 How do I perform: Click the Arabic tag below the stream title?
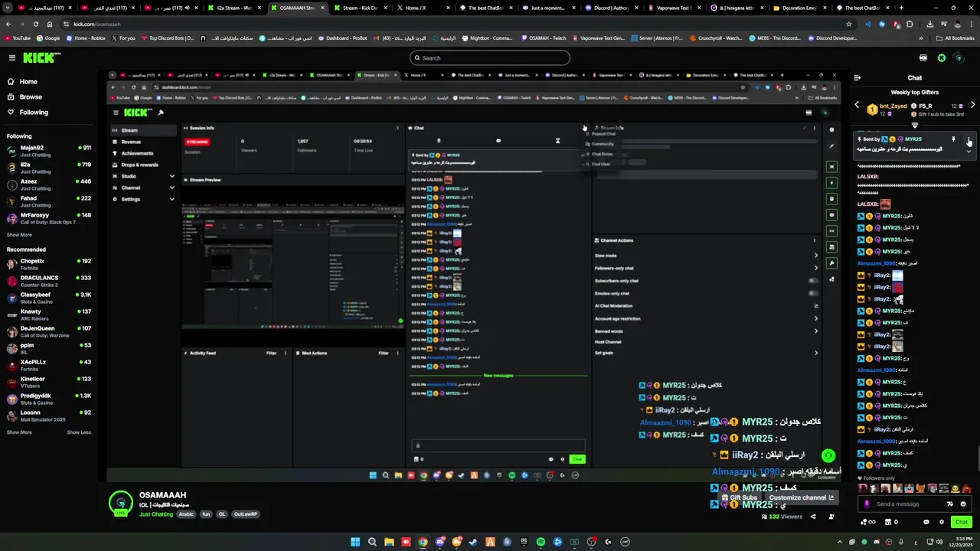[186, 514]
